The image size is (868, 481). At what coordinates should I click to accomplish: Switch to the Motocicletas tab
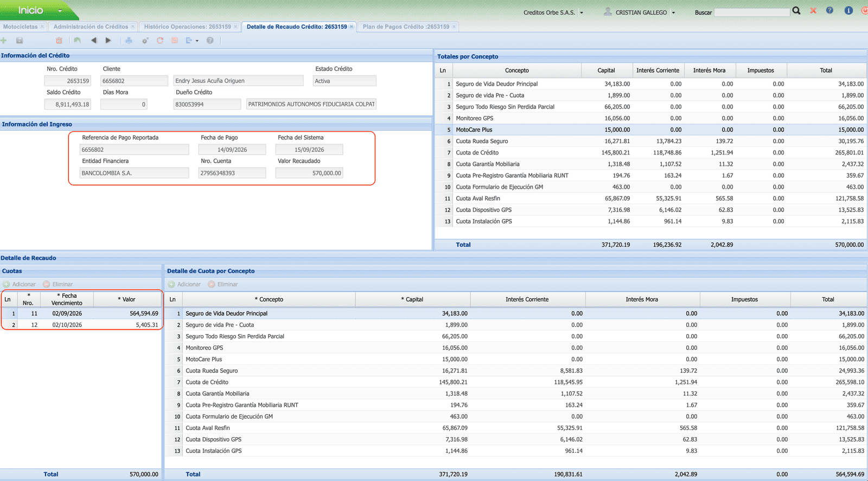point(20,27)
